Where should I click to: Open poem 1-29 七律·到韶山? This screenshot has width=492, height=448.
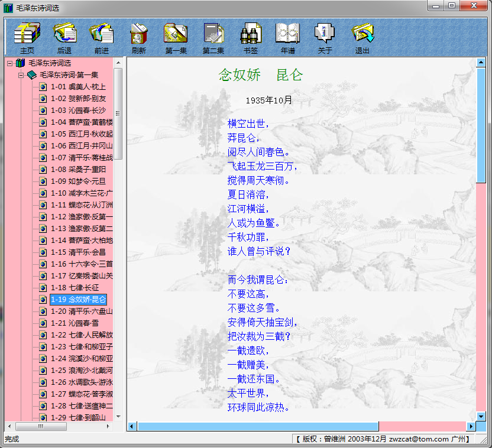click(x=78, y=418)
